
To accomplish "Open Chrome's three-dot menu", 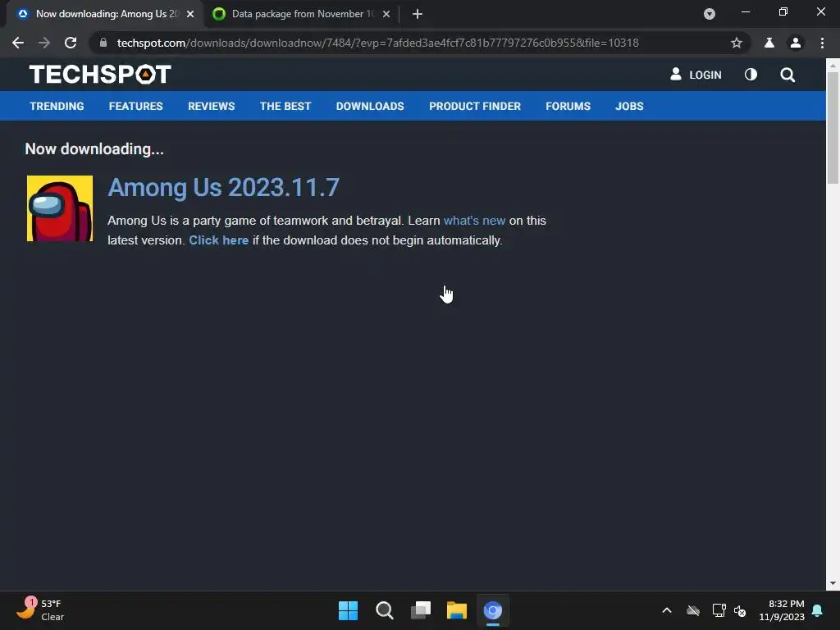I will [x=822, y=43].
